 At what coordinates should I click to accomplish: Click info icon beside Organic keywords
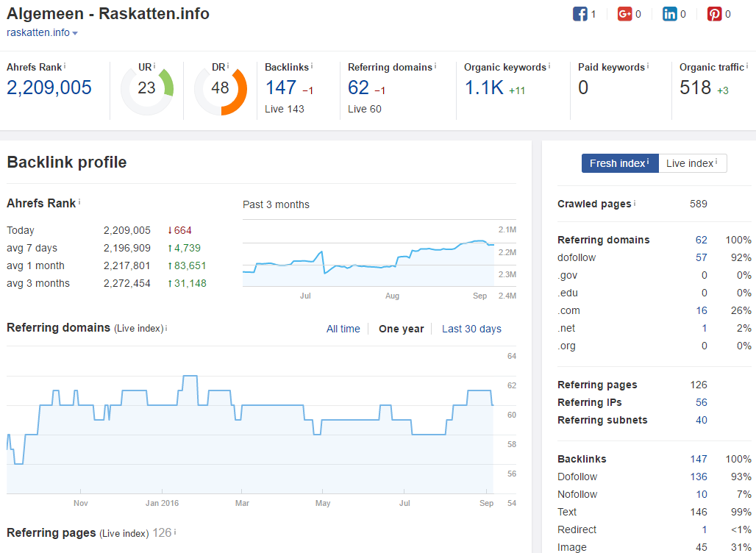(x=549, y=65)
